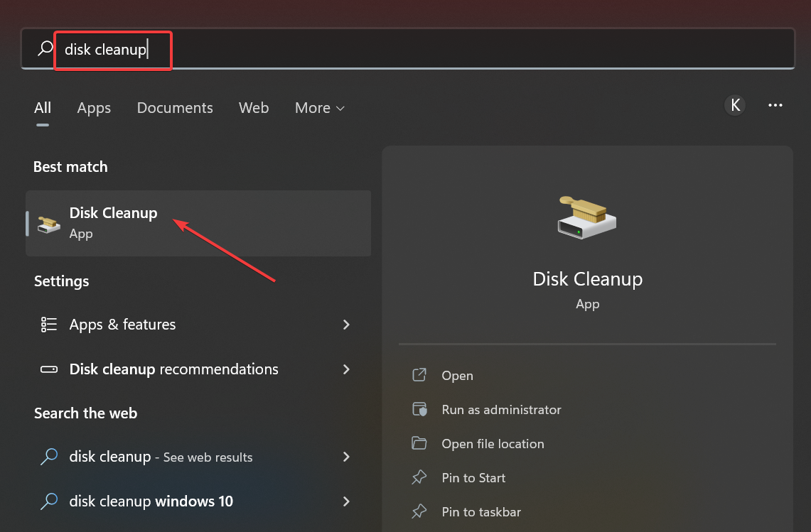Click the Apps & features settings icon
This screenshot has height=532, width=811.
49,325
